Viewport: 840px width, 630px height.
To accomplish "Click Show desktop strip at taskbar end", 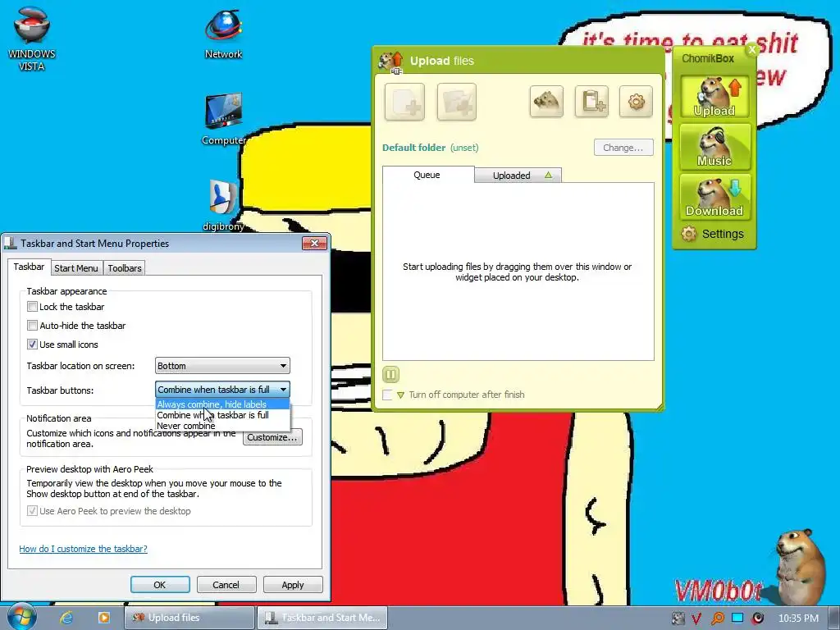I will pos(833,618).
